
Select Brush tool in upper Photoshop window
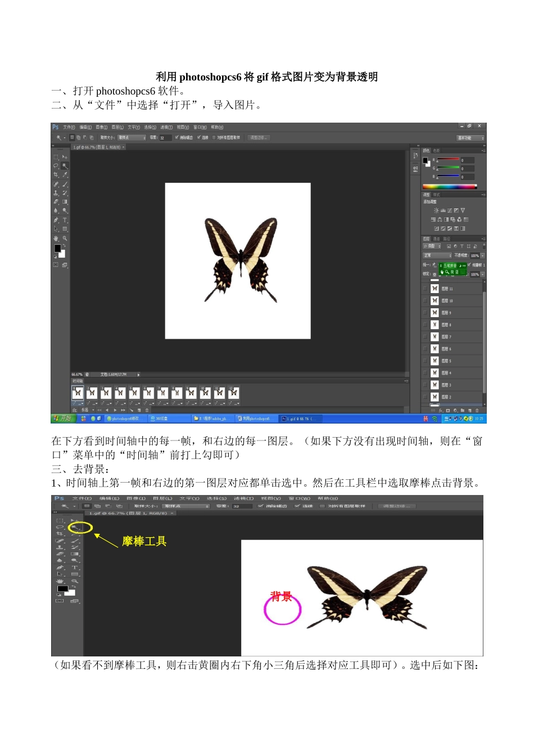[65, 184]
